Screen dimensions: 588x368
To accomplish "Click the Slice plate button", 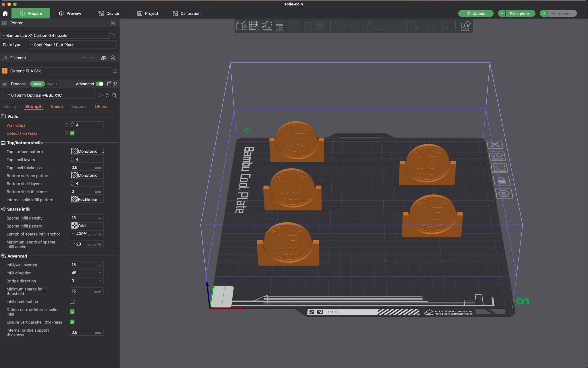I will click(x=519, y=13).
